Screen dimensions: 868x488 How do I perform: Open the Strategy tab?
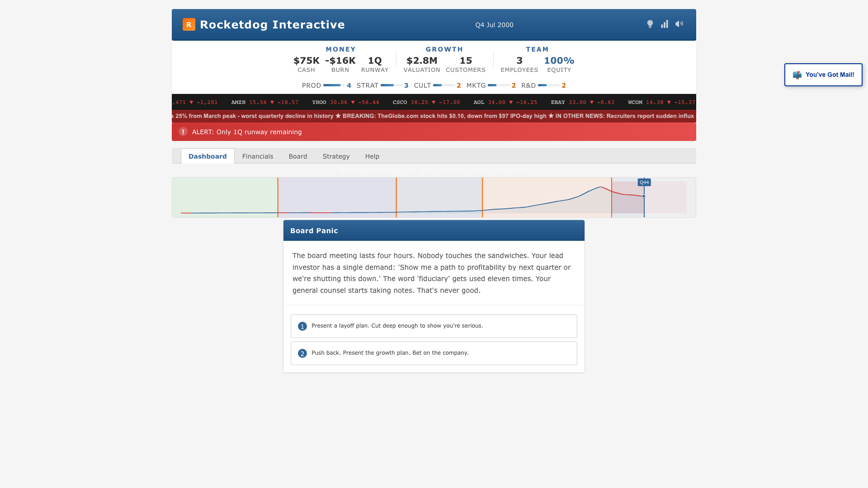336,156
